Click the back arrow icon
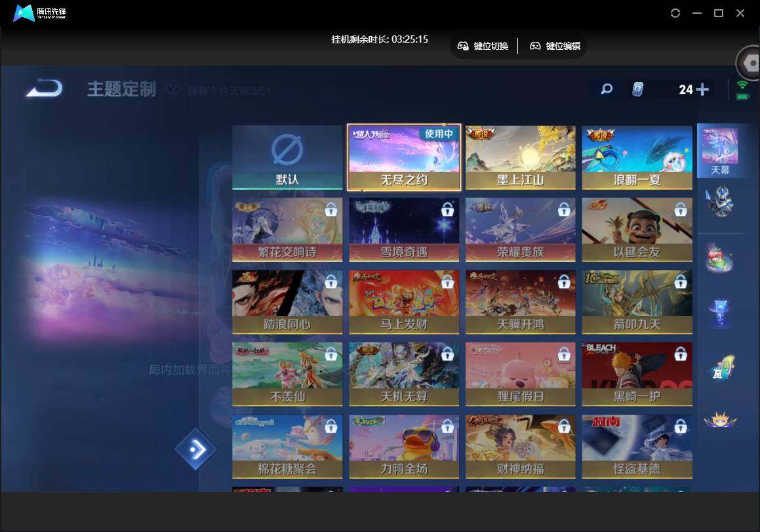Image resolution: width=760 pixels, height=532 pixels. click(44, 89)
